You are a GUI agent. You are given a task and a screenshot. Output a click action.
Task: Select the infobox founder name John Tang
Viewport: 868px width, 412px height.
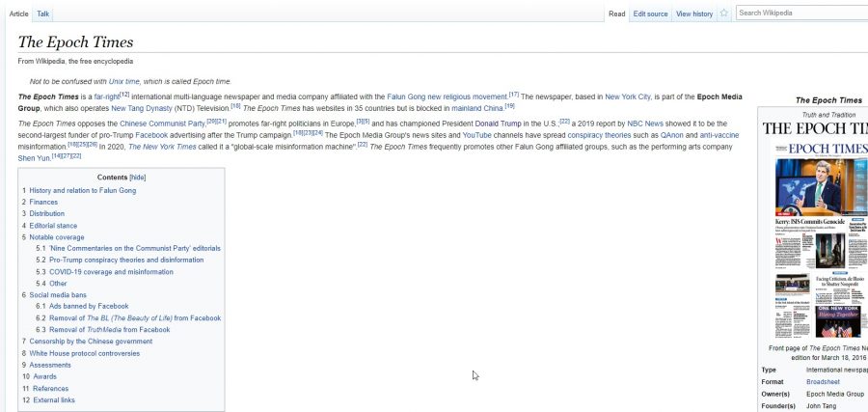click(822, 406)
